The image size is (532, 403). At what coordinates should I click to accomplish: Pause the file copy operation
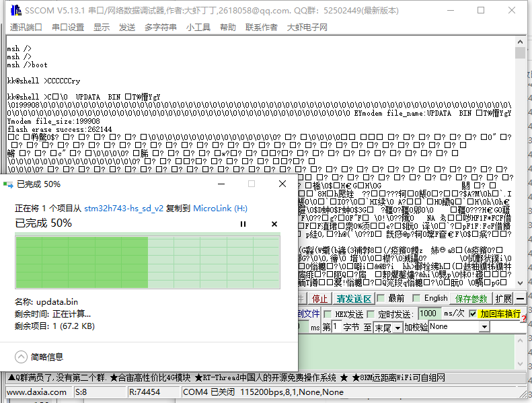tap(243, 224)
